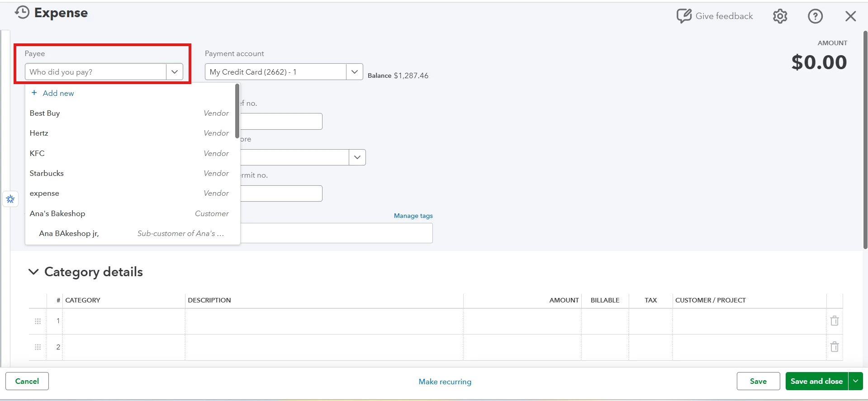Viewport: 868px width, 401px height.
Task: Click the Payment account input field
Action: 276,72
